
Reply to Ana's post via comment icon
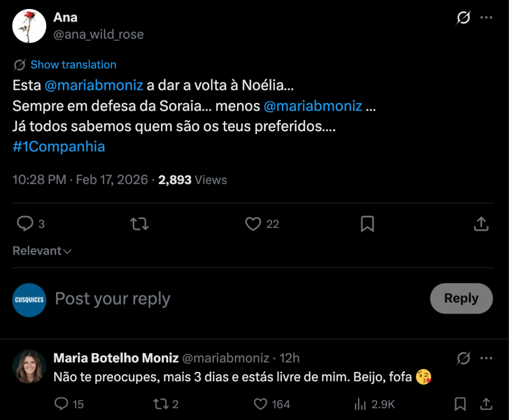click(x=25, y=224)
